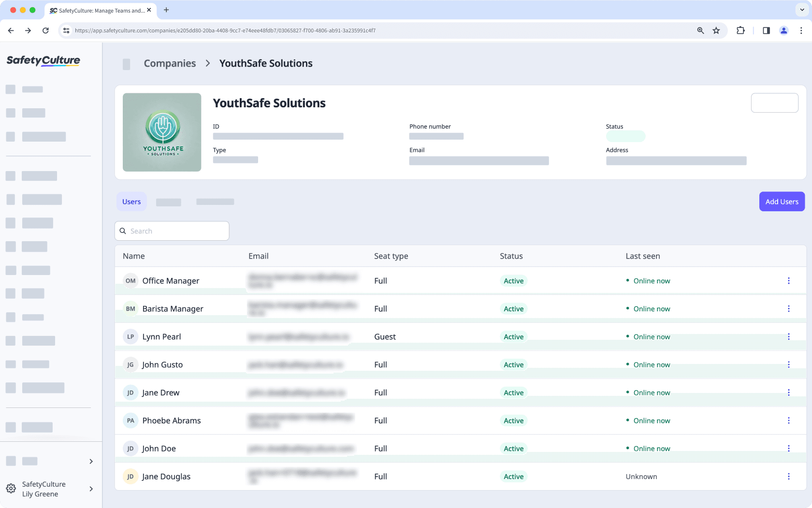The image size is (812, 508).
Task: Toggle the browser side panel
Action: point(766,30)
